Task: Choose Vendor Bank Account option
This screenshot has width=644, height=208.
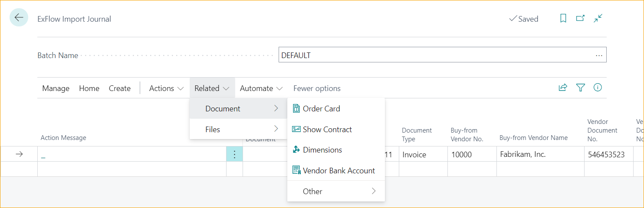Action: (x=338, y=171)
